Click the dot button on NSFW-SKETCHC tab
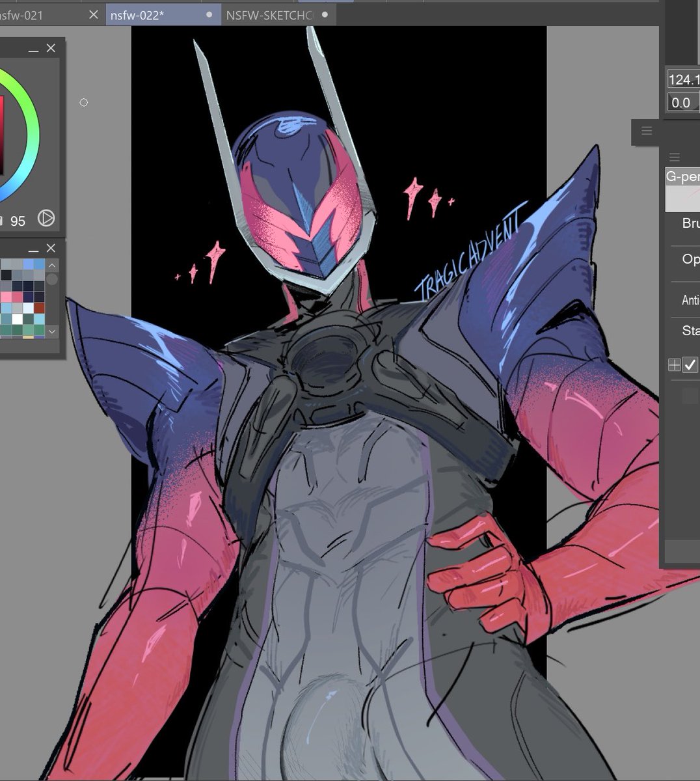Screen dimensions: 700x781 (x=325, y=14)
